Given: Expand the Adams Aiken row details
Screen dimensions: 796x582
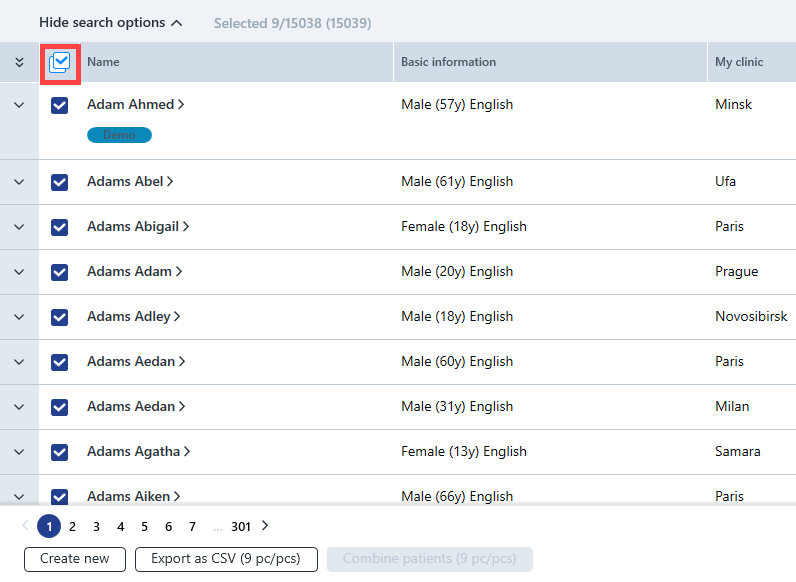Looking at the screenshot, I should coord(19,497).
